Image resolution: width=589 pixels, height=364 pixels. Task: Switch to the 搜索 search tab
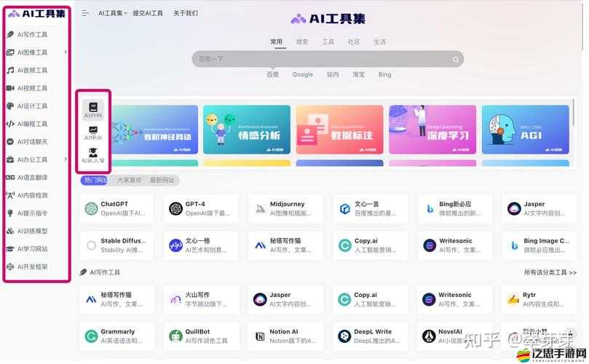(302, 41)
